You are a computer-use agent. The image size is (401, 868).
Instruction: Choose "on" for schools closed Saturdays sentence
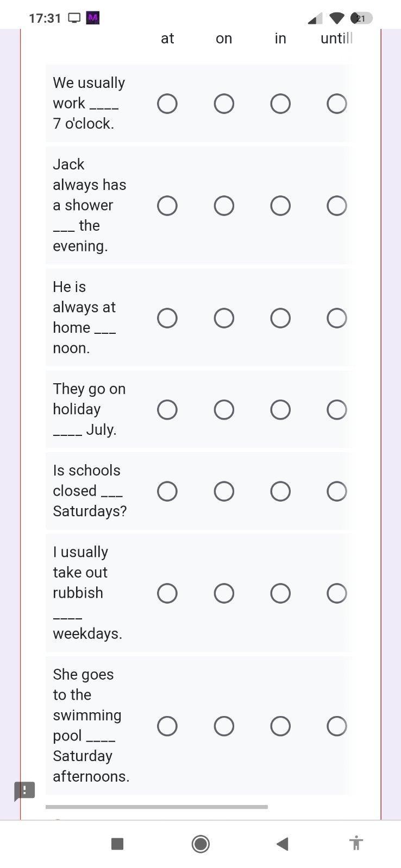click(224, 491)
